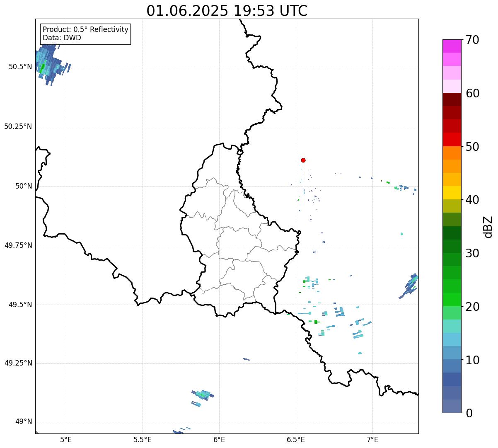Click the diagonal blue echo band at right edge
Viewport: 498px width, 448px height.
(x=409, y=286)
